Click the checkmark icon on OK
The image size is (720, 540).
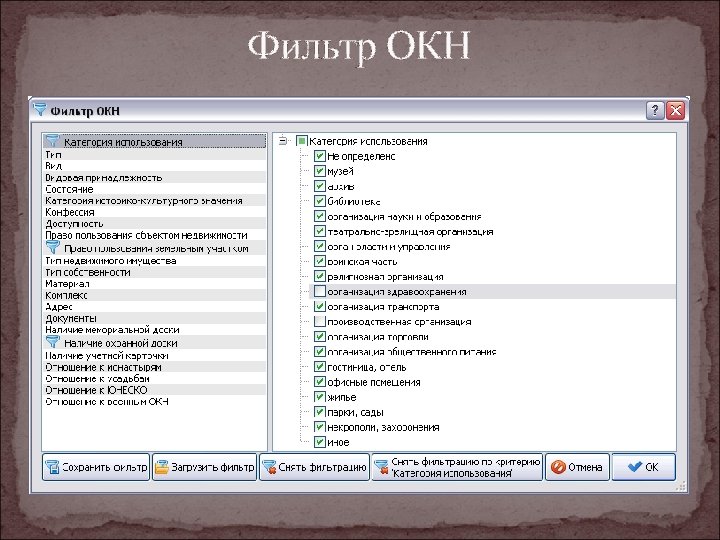click(x=635, y=467)
